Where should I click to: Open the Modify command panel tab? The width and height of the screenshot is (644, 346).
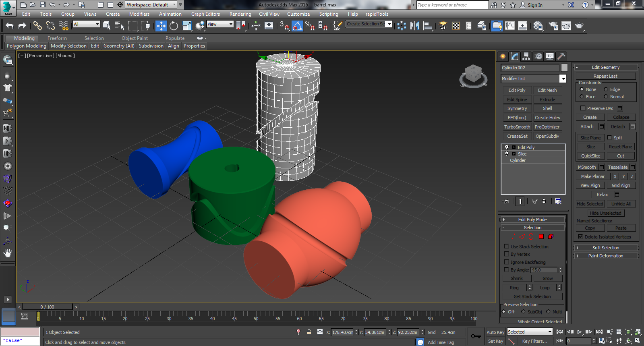[x=514, y=56]
